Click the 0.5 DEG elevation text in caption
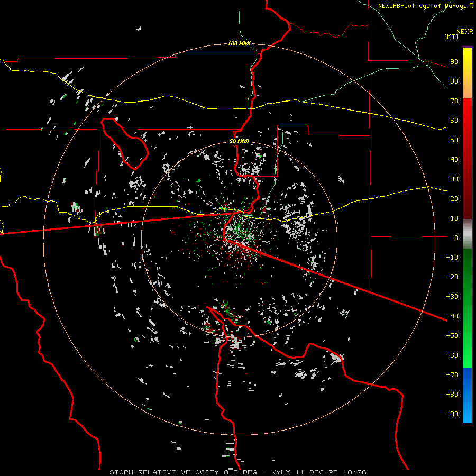Image resolution: width=476 pixels, height=476 pixels. point(241,472)
